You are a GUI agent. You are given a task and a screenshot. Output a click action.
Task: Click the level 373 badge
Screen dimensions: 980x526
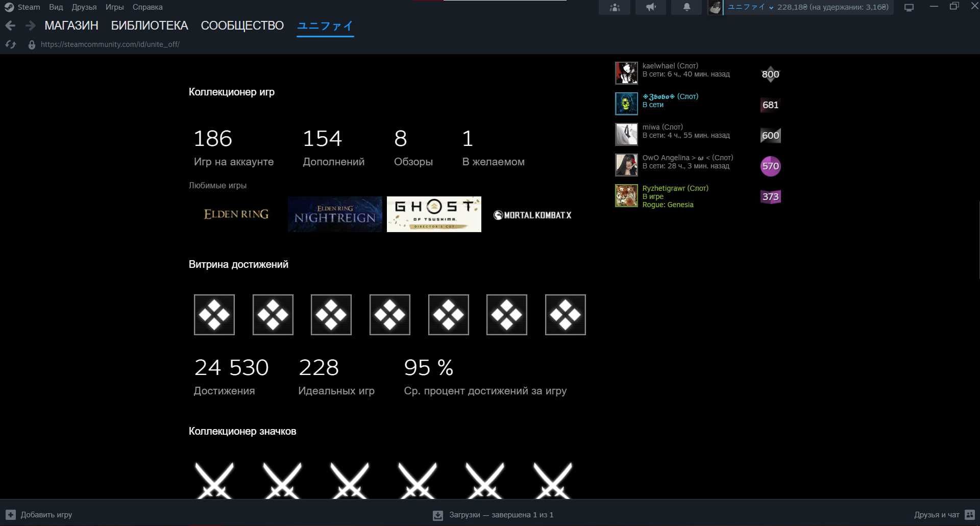coord(771,196)
